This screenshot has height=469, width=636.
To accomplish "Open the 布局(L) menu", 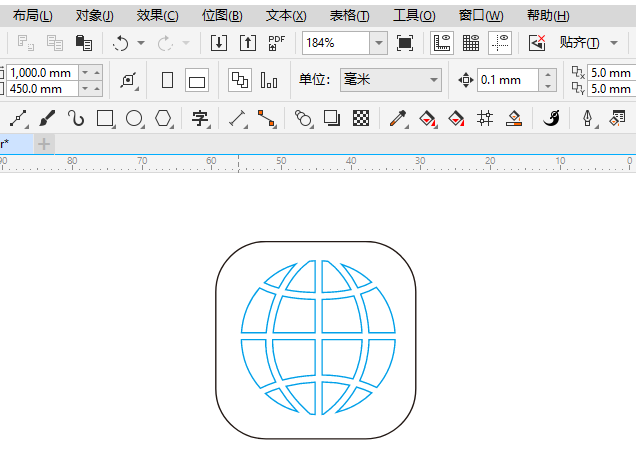I will [x=33, y=16].
